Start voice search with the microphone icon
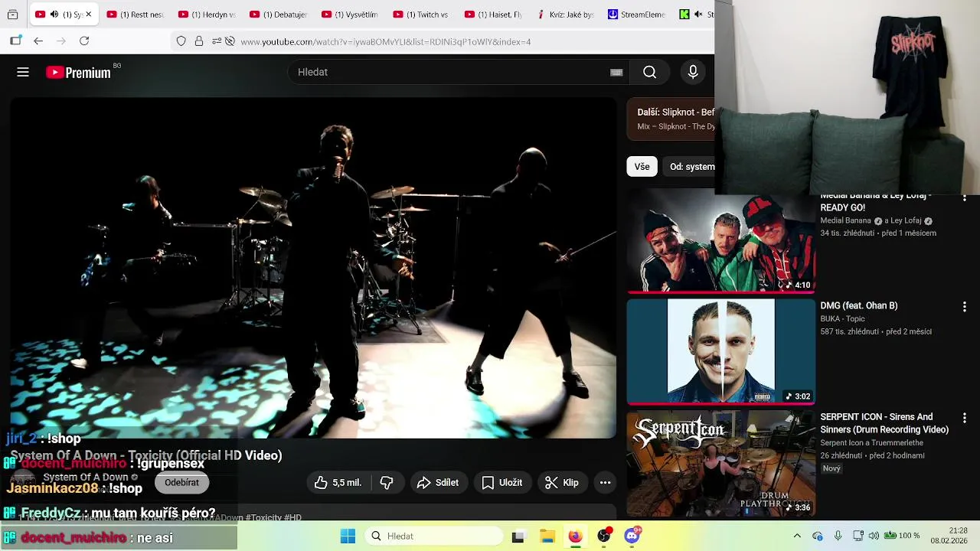This screenshot has width=980, height=551. point(693,72)
